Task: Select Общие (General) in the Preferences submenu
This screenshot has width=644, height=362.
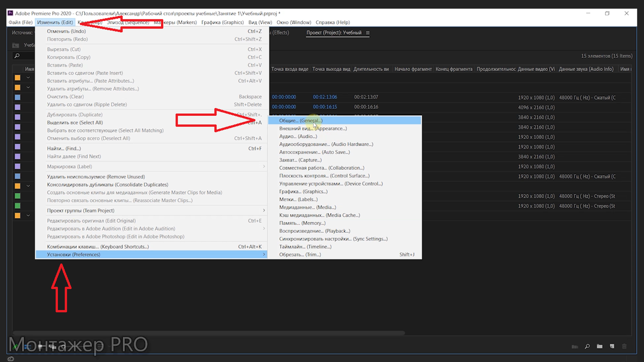Action: click(x=301, y=120)
